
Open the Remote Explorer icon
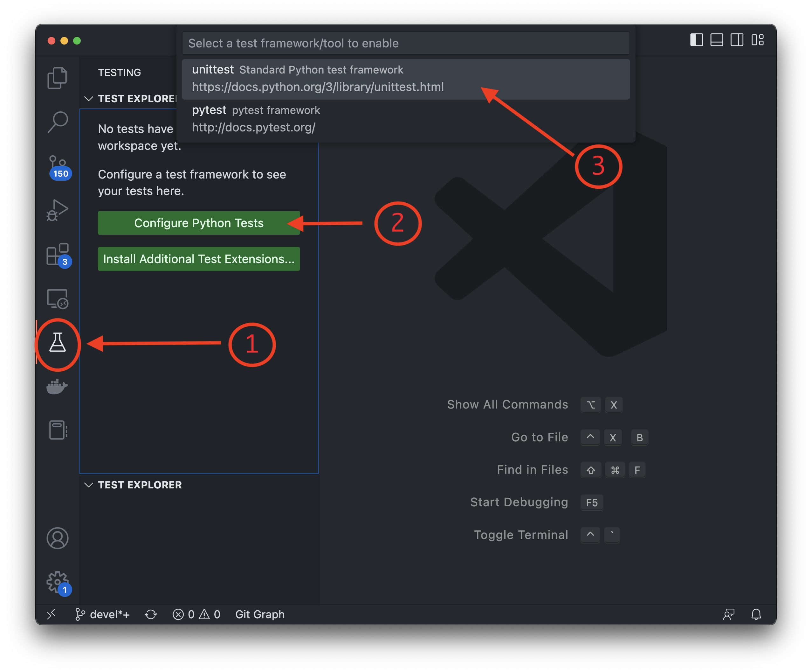[57, 299]
